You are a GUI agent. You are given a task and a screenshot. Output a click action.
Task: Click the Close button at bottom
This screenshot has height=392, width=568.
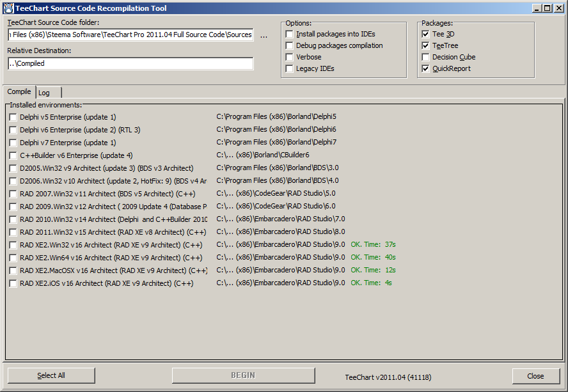536,376
